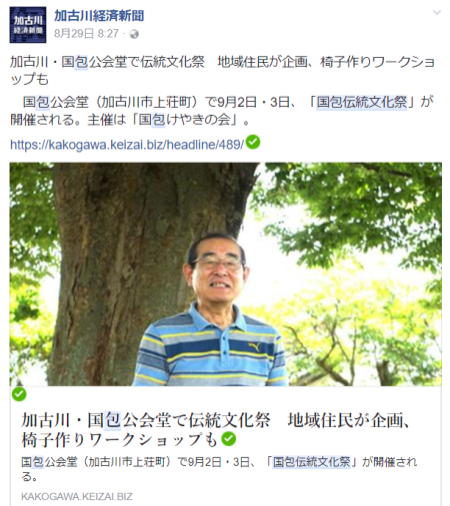Open the kakogawa.keizai.biz/headline/489 URL

tap(127, 145)
